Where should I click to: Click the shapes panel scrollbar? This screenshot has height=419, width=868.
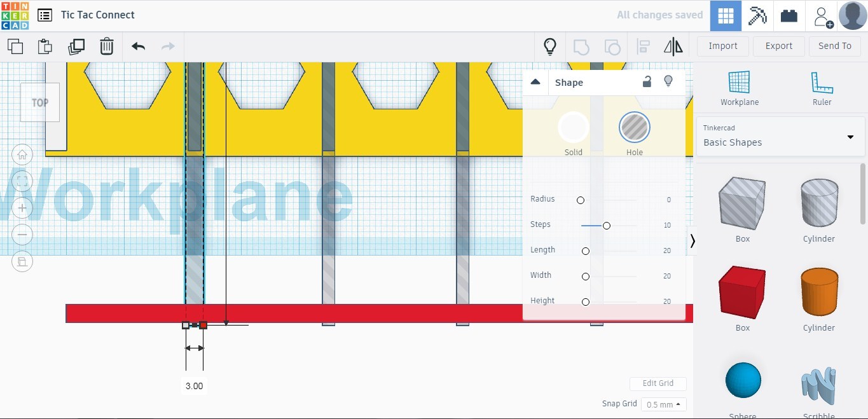click(863, 195)
